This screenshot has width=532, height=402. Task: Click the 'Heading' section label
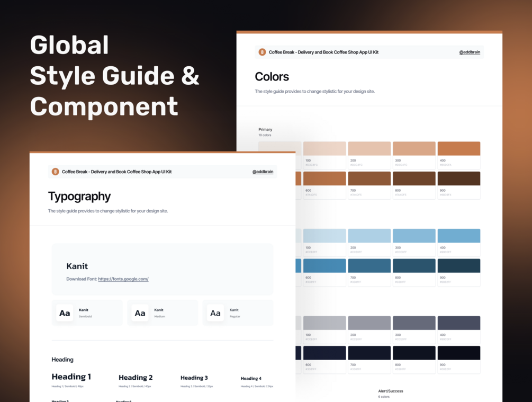[62, 360]
